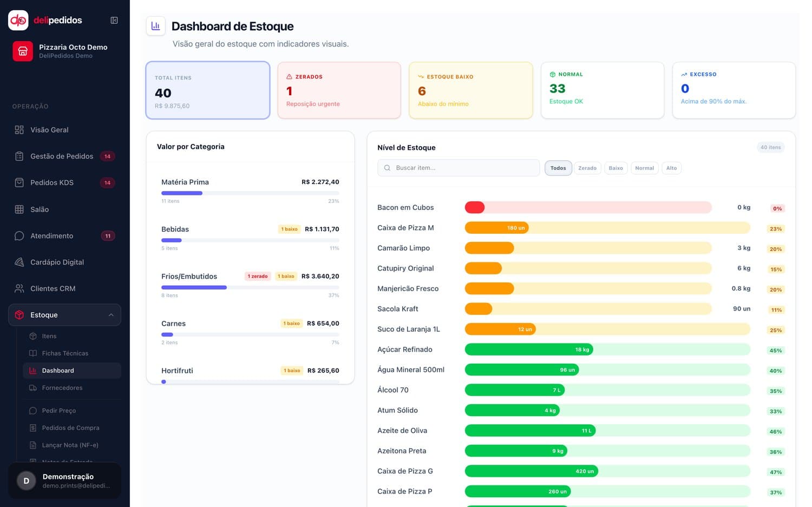Open Visão Geral grid icon in sidebar
Viewport: 812px width, 507px height.
click(x=19, y=130)
